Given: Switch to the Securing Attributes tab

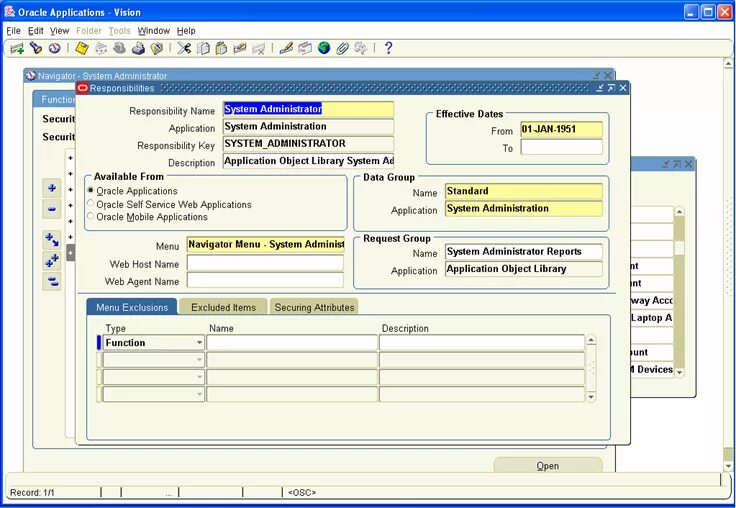Looking at the screenshot, I should pyautogui.click(x=314, y=307).
